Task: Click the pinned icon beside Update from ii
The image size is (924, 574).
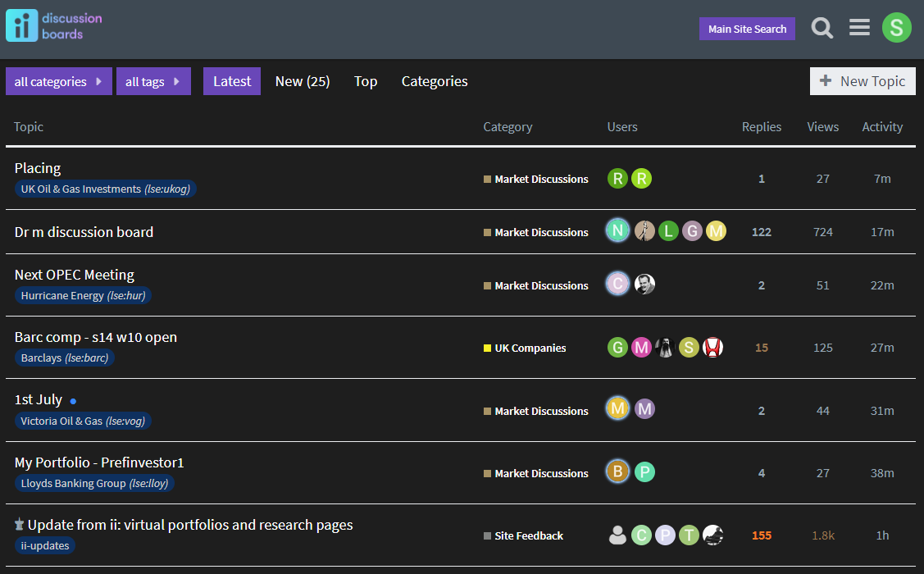Action: coord(20,524)
